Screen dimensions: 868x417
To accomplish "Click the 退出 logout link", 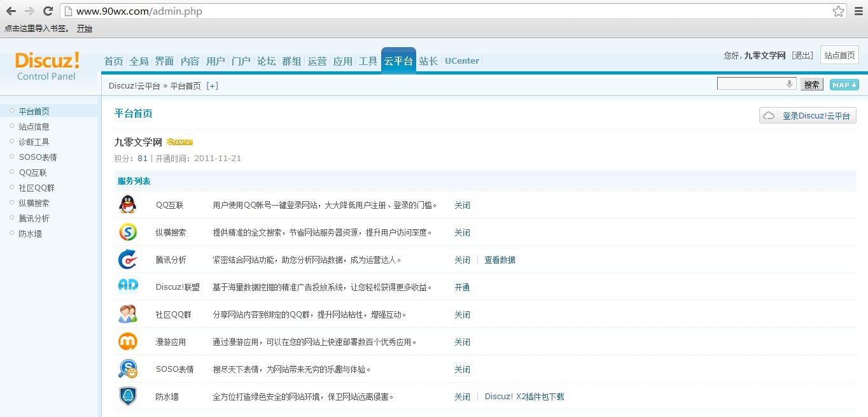I will (x=802, y=55).
